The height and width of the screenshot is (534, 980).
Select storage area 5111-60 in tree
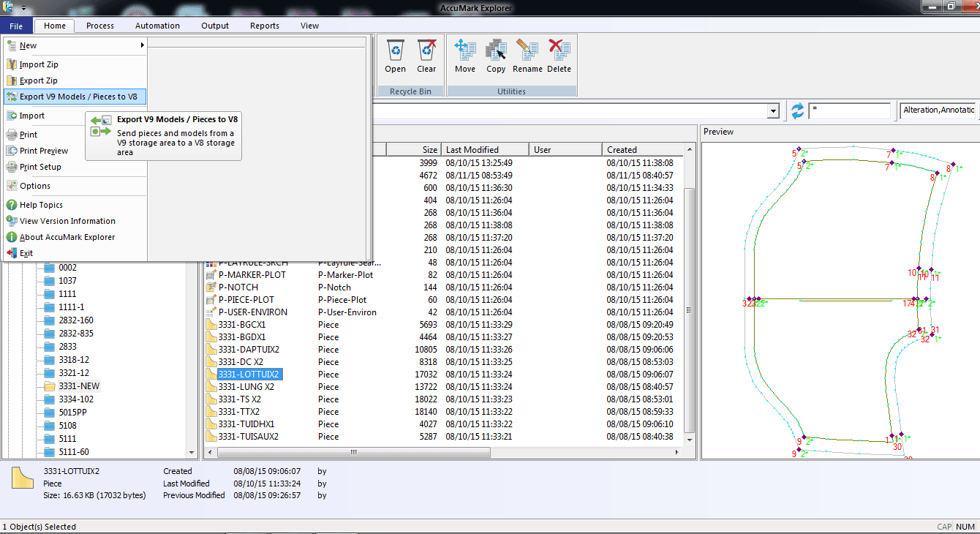click(x=74, y=452)
